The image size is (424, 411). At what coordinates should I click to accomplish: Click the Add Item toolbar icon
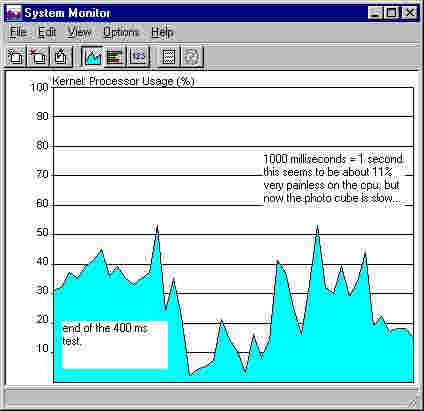tap(16, 56)
